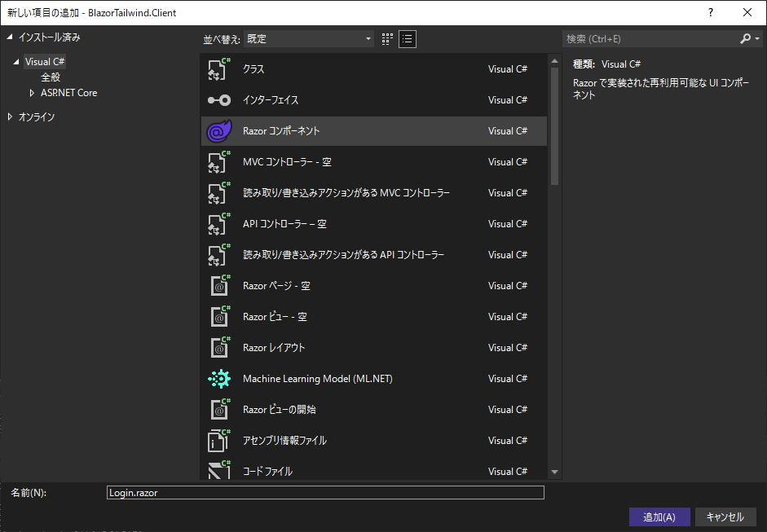Select the インターフェイス row text

271,99
